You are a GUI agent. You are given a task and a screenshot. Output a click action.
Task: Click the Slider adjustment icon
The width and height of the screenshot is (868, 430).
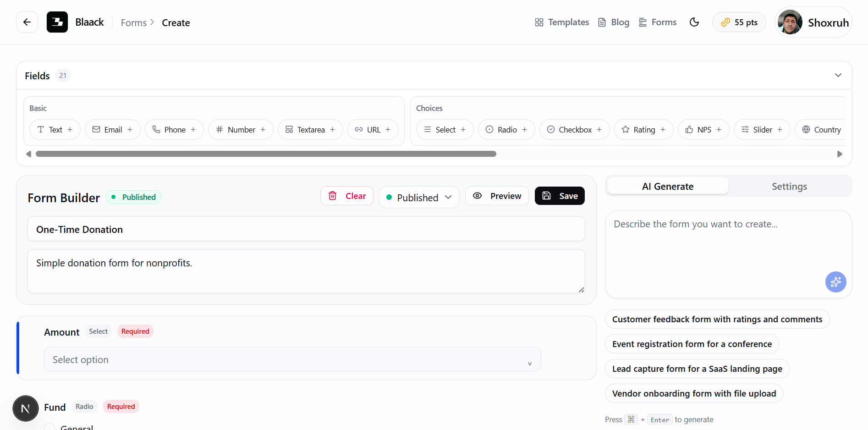pos(745,129)
